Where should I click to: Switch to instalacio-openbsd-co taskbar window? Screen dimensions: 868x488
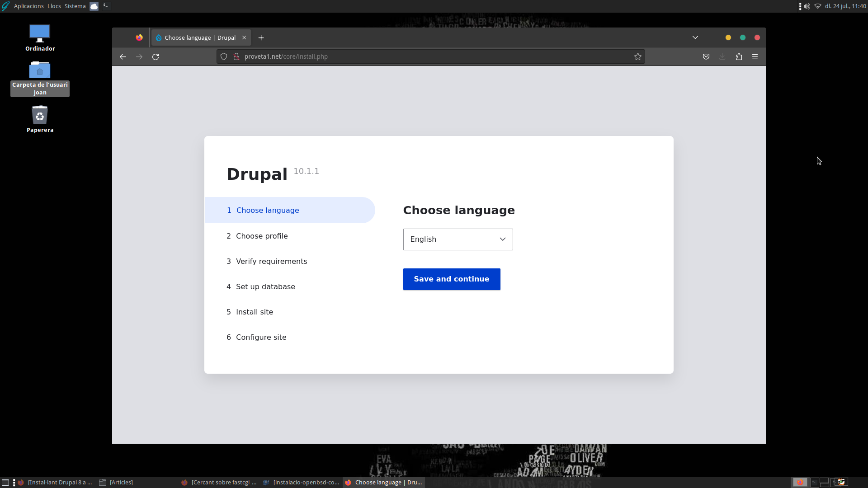tap(302, 483)
